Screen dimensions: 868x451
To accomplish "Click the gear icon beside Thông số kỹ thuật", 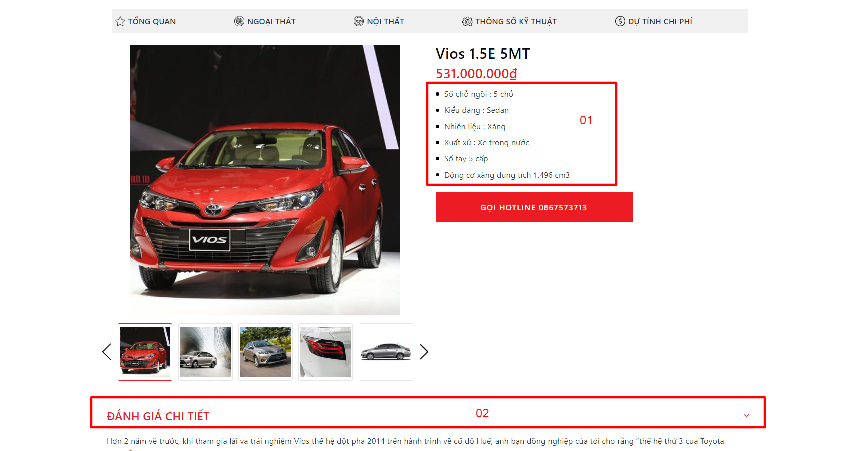I will coord(467,21).
